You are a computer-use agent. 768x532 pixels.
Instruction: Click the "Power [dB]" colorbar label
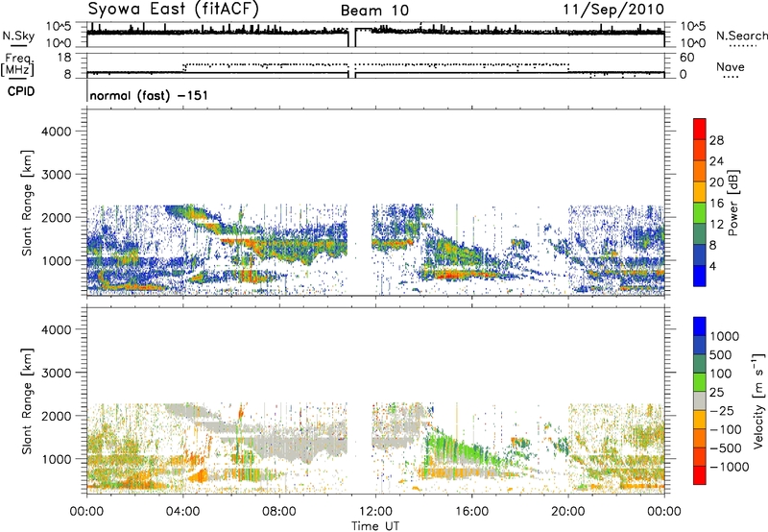pos(733,203)
